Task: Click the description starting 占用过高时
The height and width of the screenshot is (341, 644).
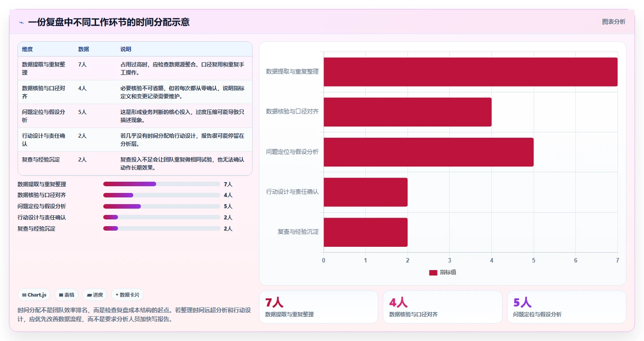Action: pyautogui.click(x=183, y=68)
